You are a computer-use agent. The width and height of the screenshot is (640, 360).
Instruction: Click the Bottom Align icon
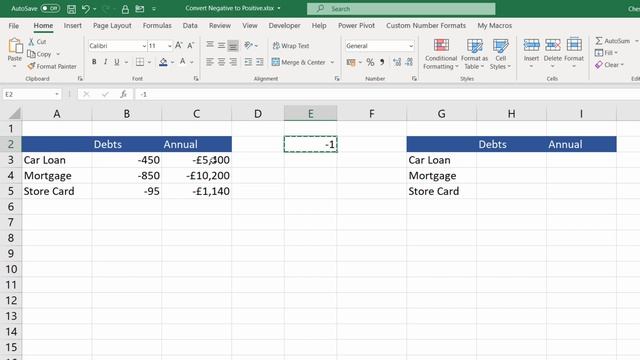click(x=233, y=46)
